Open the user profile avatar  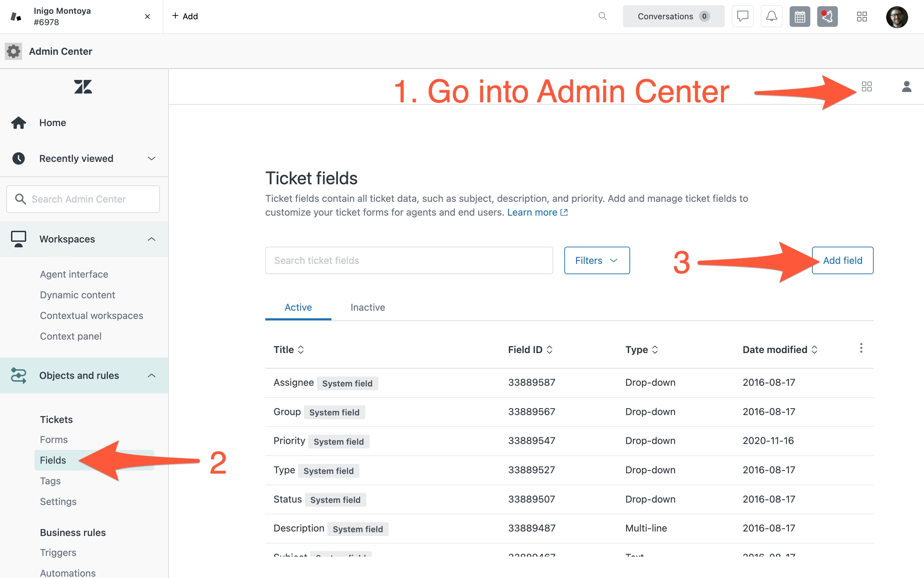point(896,17)
